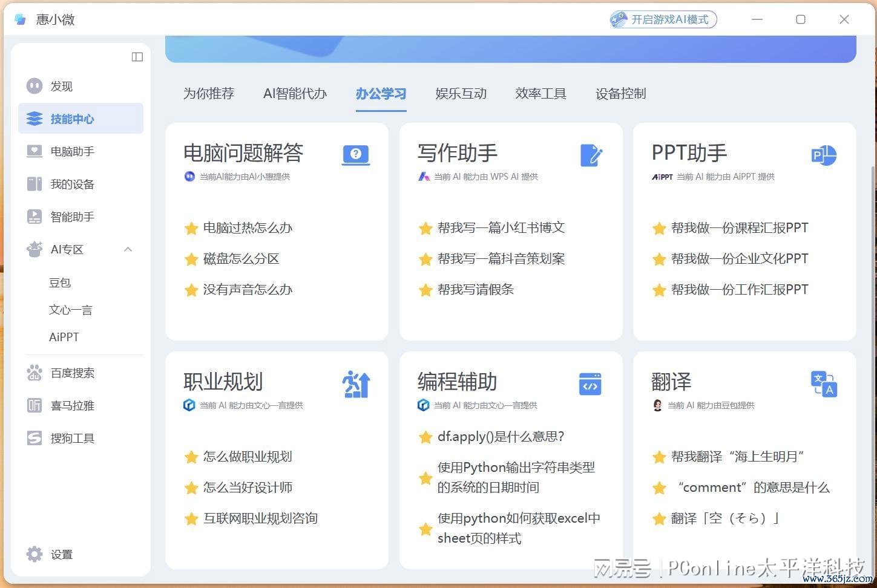
Task: Open 文心一言 under AI专区
Action: coord(71,310)
